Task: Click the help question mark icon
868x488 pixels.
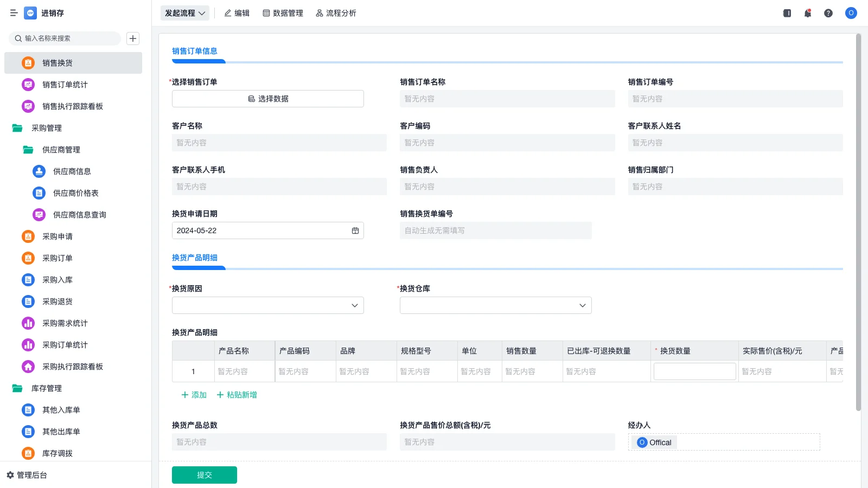Action: click(x=828, y=12)
